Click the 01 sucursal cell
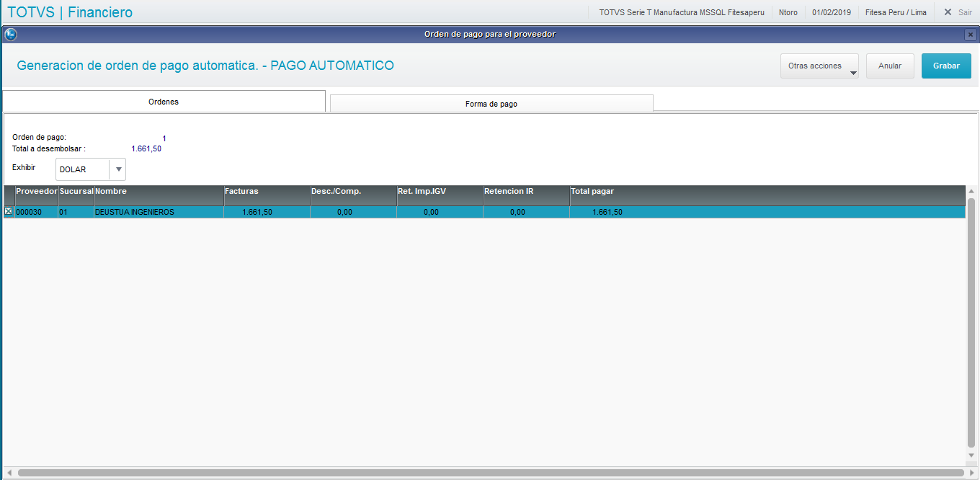The width and height of the screenshot is (980, 480). [76, 212]
